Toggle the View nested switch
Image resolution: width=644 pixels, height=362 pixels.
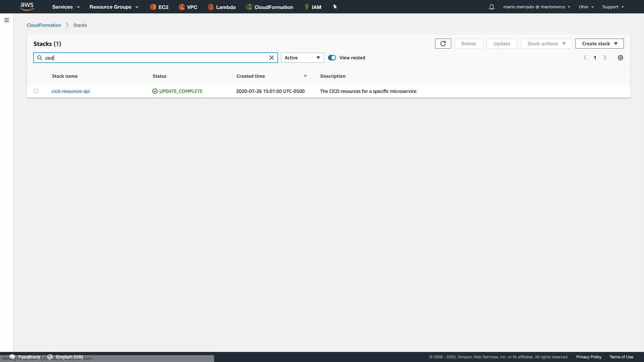tap(332, 58)
